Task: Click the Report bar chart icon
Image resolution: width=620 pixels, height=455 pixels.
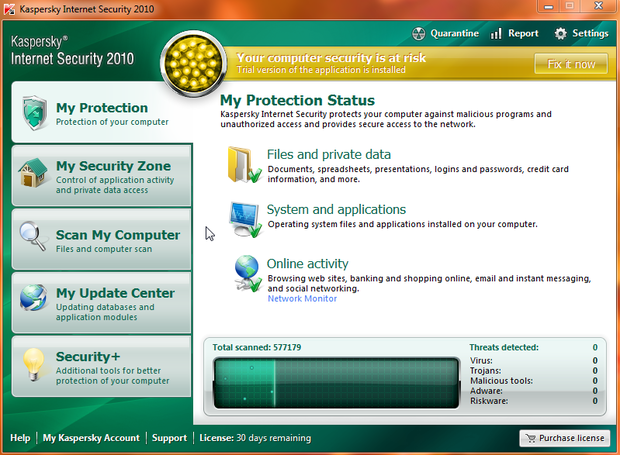Action: (x=496, y=34)
